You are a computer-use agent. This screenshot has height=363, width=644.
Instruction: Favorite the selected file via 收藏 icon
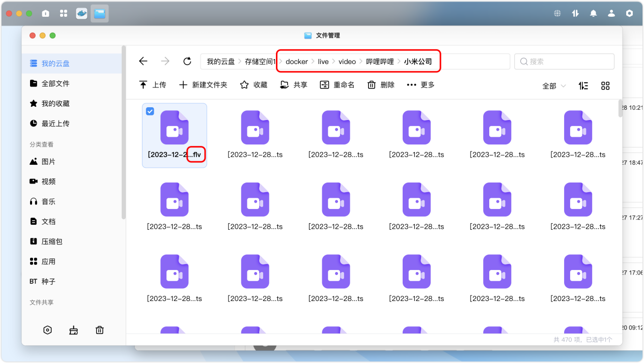244,84
